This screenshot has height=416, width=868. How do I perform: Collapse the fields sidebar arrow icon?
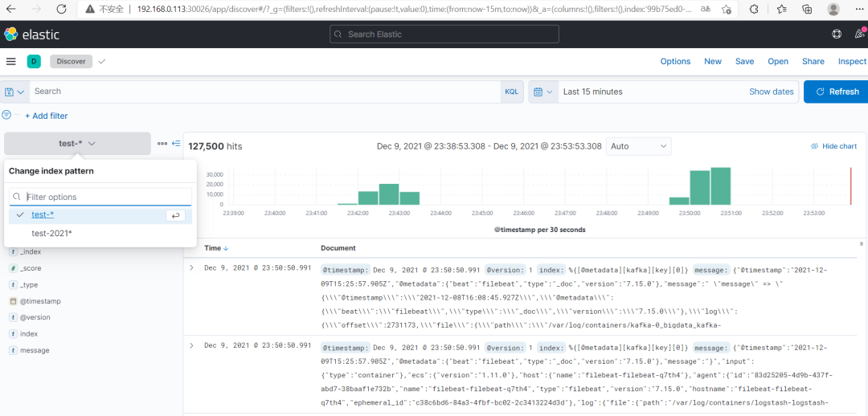(x=176, y=143)
